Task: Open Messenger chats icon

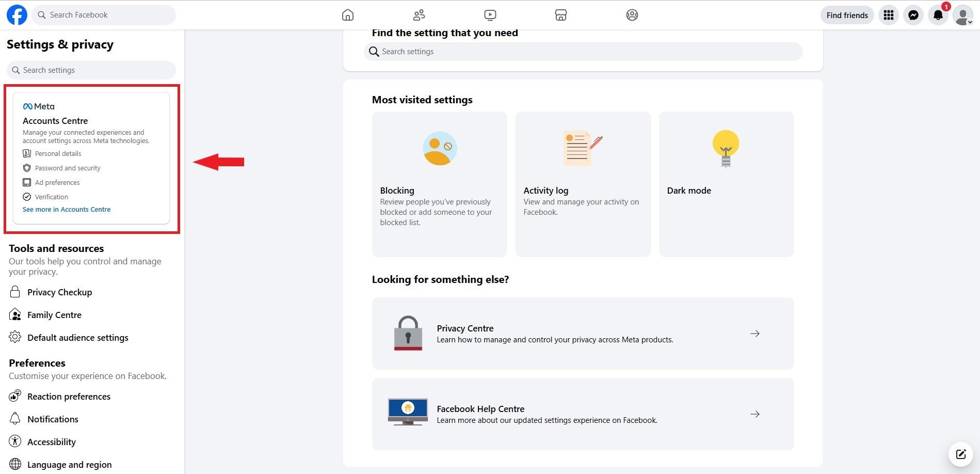Action: [x=913, y=15]
